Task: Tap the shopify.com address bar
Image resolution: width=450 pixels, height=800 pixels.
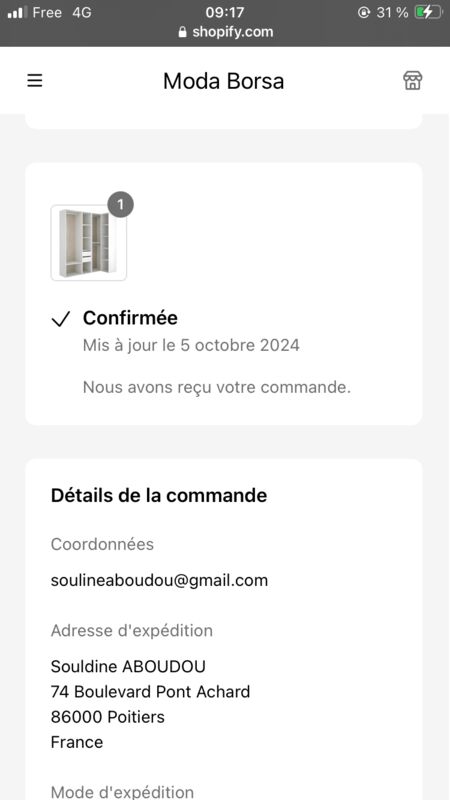Action: pyautogui.click(x=225, y=32)
